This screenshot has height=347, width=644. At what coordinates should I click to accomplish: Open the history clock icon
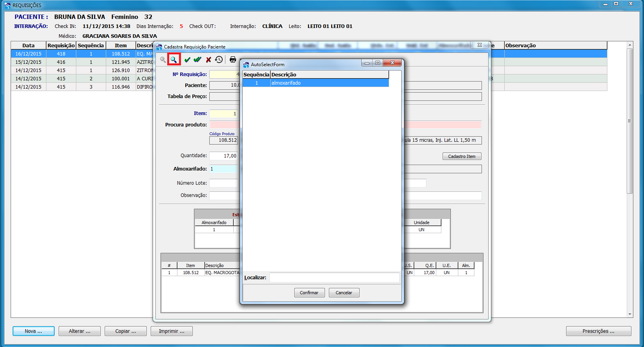pos(219,59)
